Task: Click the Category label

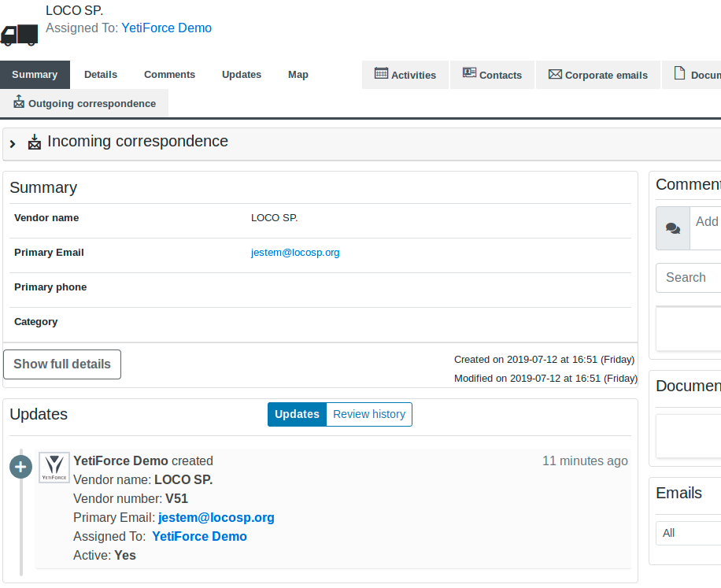Action: [x=36, y=322]
